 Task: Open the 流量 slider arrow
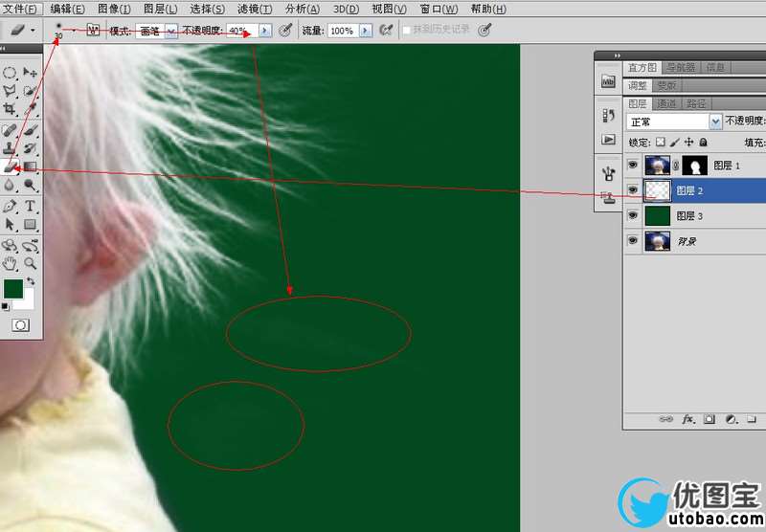366,31
